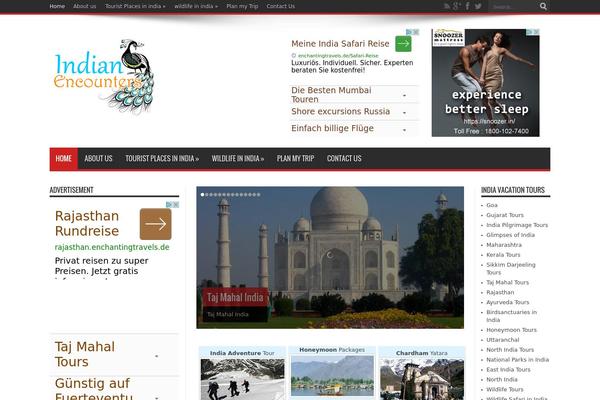The width and height of the screenshot is (600, 400).
Task: Open the Maharashtra link
Action: pos(504,245)
